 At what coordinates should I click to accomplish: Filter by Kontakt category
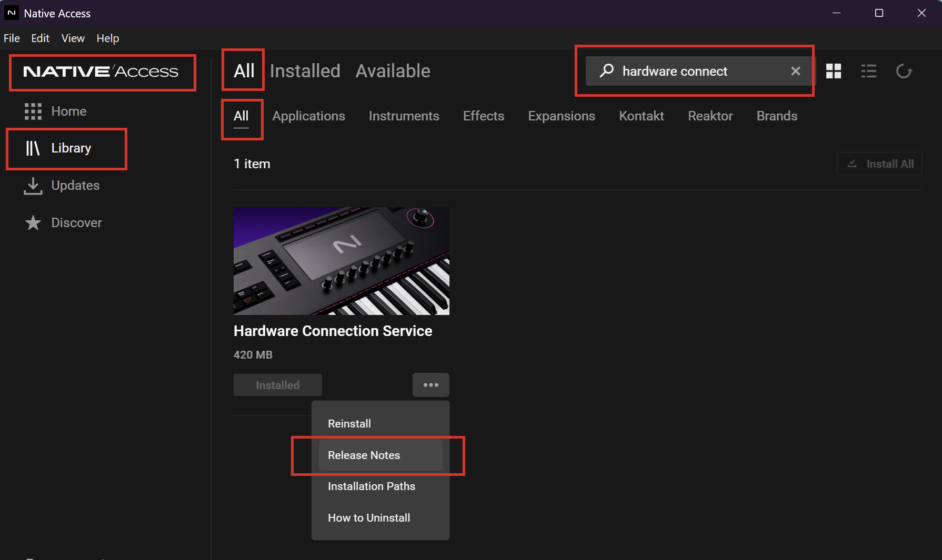(642, 116)
